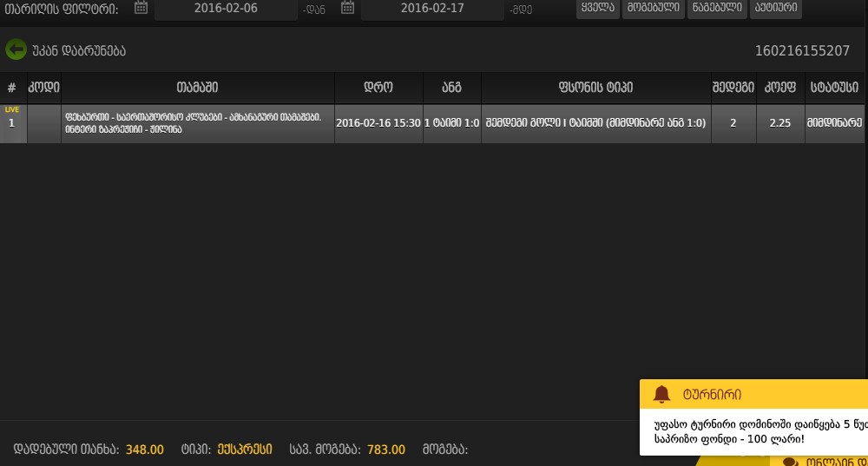Select the მოგებული filter tab
This screenshot has width=868, height=466.
654,9
